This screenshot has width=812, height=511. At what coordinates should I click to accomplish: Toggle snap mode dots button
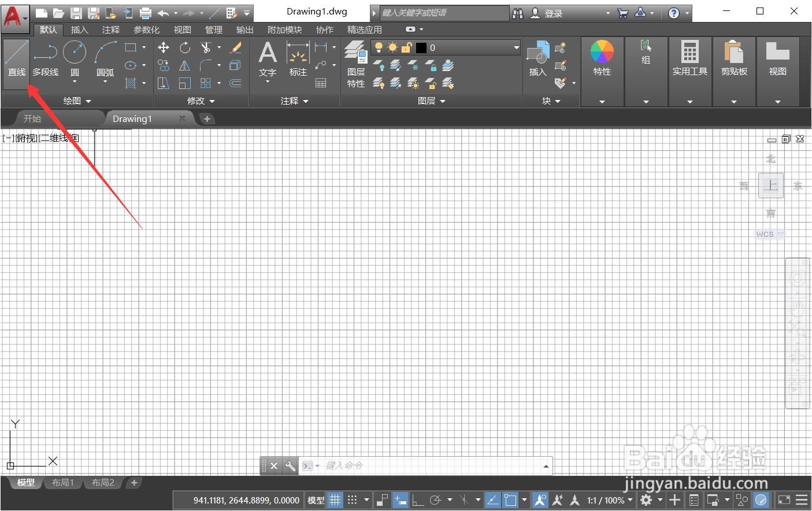(352, 500)
